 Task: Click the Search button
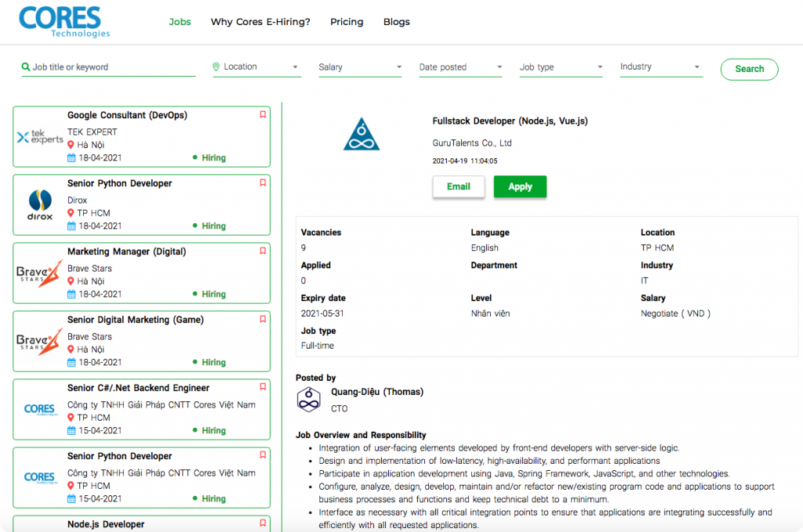[x=749, y=69]
